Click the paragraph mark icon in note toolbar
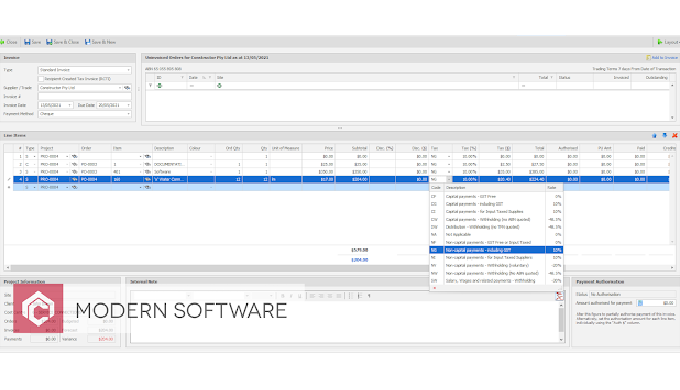Viewport: 680px width, 390px height. [369, 296]
